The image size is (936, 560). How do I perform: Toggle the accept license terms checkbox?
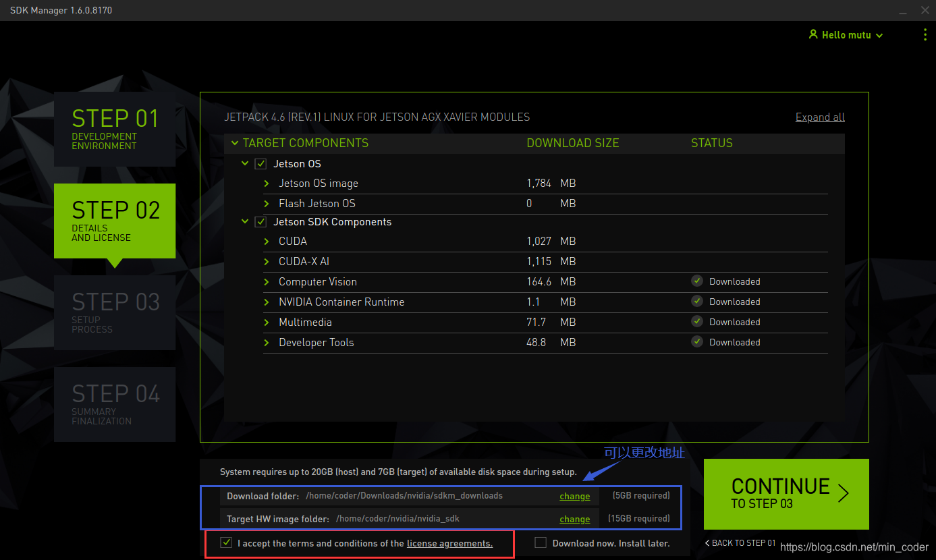click(x=226, y=542)
